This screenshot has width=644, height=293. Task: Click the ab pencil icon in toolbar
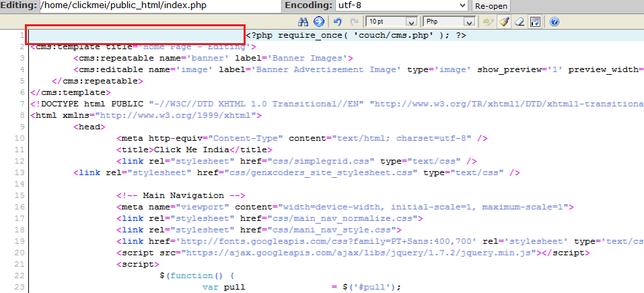point(488,22)
